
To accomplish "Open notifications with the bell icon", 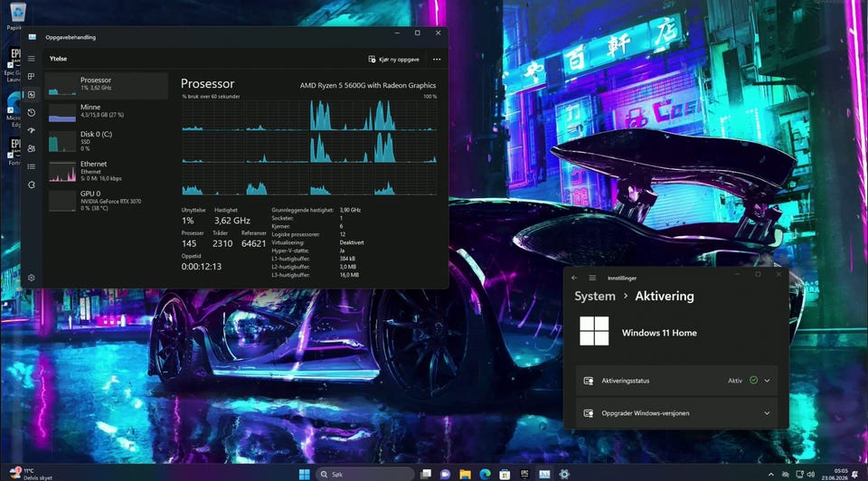I will coord(855,475).
